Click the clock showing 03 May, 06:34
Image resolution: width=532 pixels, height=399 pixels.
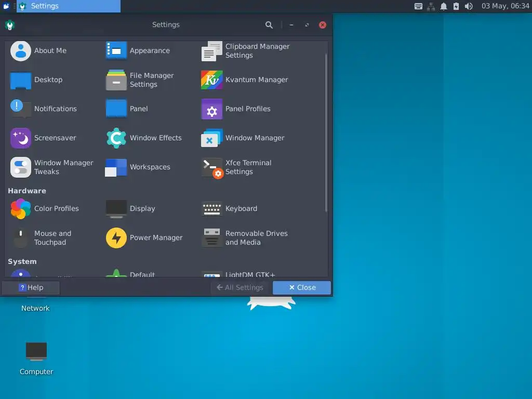pyautogui.click(x=505, y=6)
